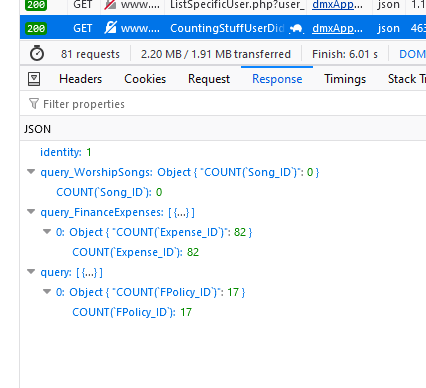The height and width of the screenshot is (388, 426).
Task: Click the insecure lock icon on CountingStuffUserDid row
Action: 110,28
